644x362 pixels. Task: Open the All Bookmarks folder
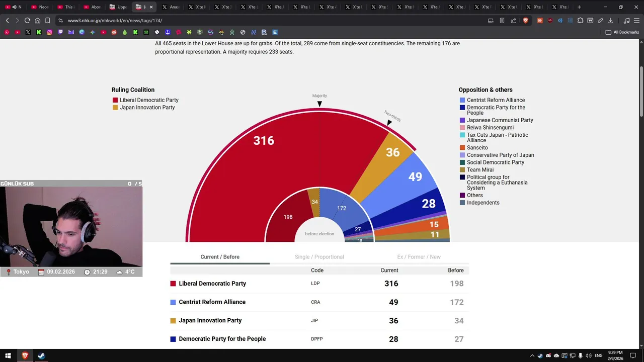[622, 32]
